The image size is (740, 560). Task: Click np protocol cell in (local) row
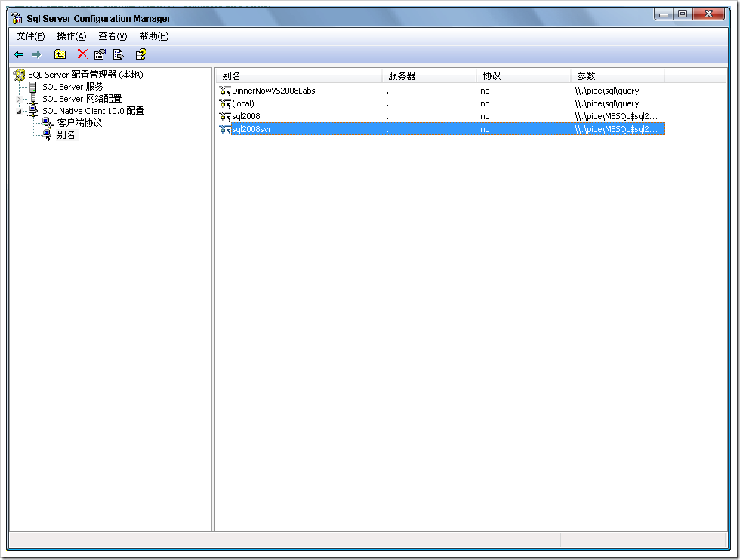coord(485,104)
